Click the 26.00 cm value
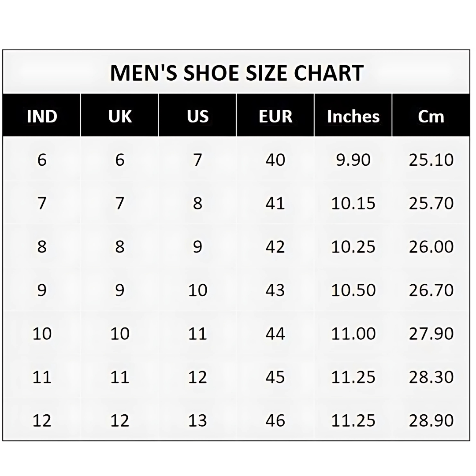 (431, 246)
